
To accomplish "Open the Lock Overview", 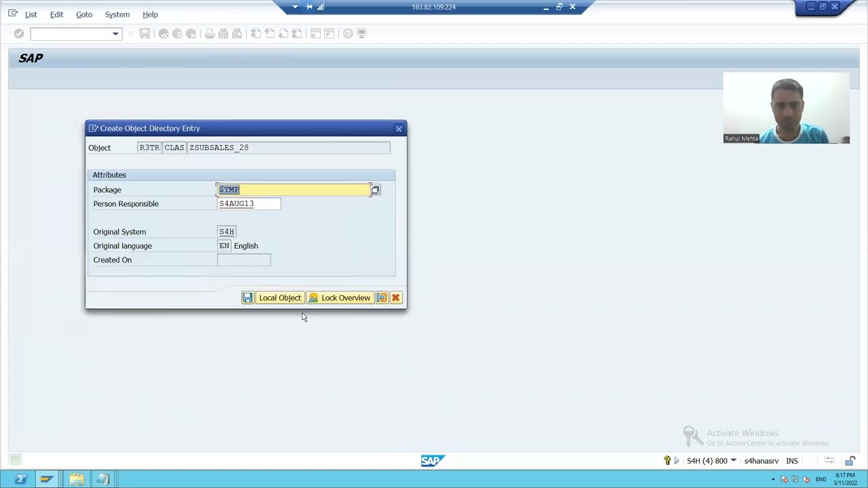I will pyautogui.click(x=339, y=298).
